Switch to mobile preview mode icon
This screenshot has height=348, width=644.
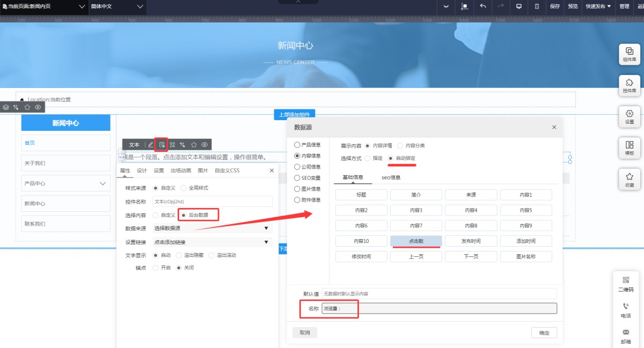[x=537, y=6]
